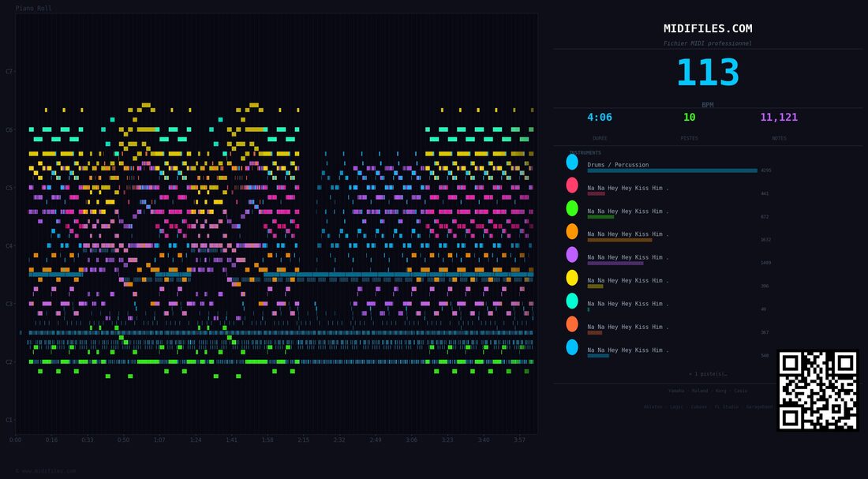868x479 pixels.
Task: Click the bright green instrument color dot
Action: (572, 208)
